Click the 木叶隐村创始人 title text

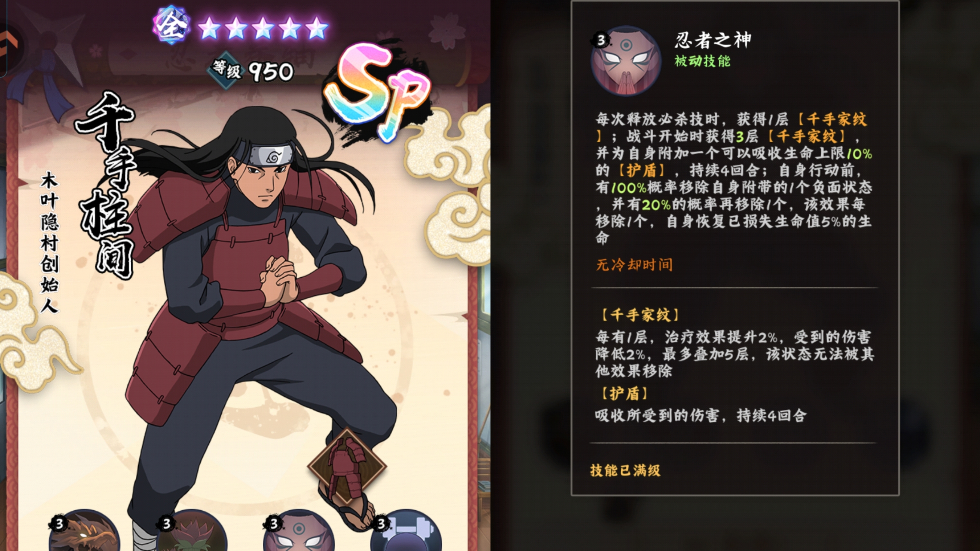(x=50, y=242)
